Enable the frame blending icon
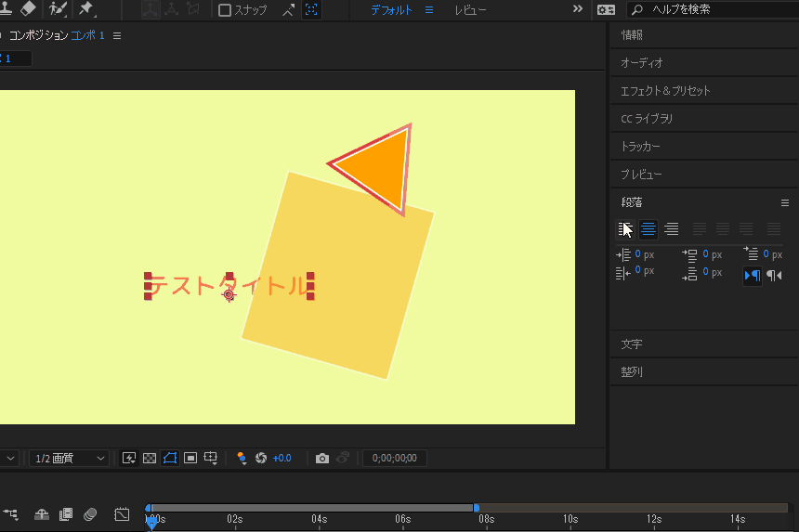The width and height of the screenshot is (799, 532). click(66, 514)
